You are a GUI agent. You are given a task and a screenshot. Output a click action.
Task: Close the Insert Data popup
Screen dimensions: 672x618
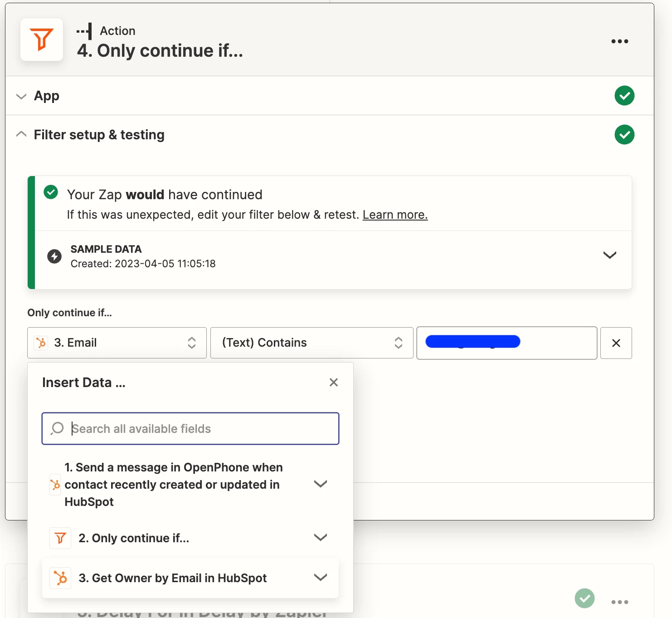334,383
